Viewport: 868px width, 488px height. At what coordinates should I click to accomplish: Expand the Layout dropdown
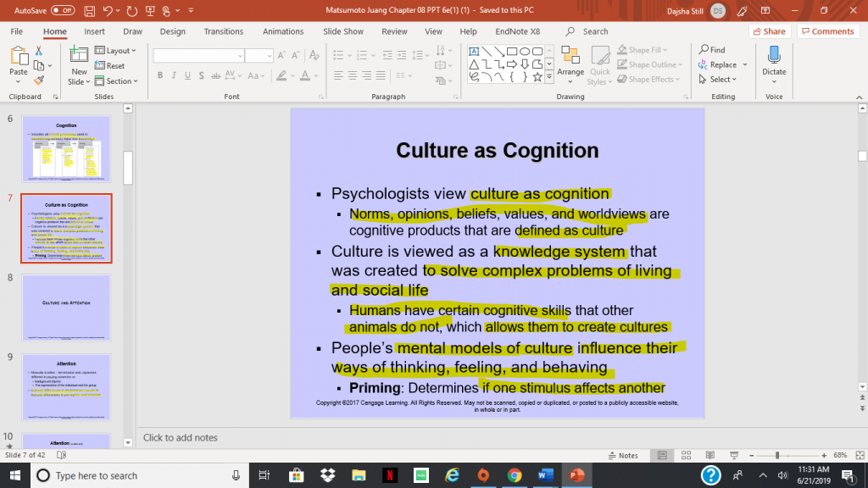pos(118,51)
